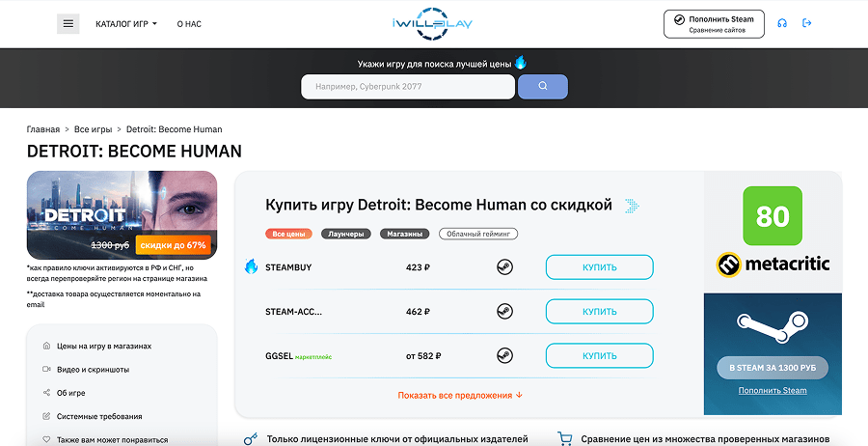This screenshot has width=868, height=446.
Task: Open the Detroit game cover image
Action: (122, 215)
